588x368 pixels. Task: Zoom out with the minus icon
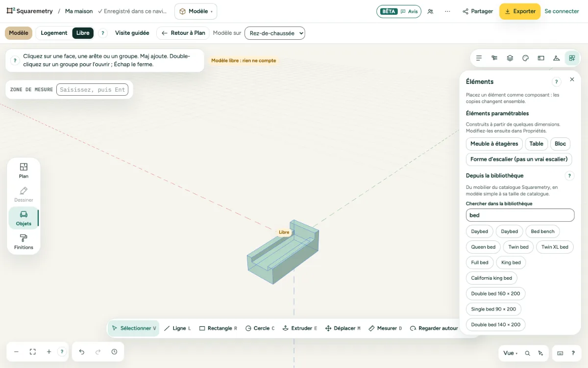point(16,352)
